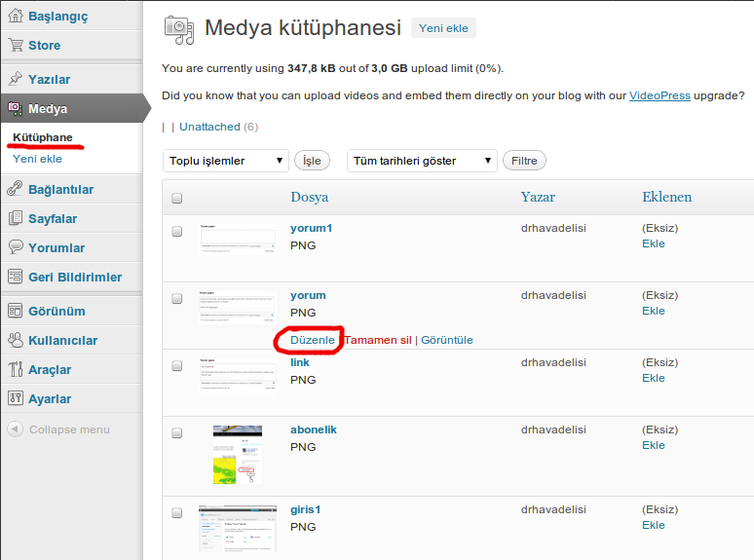
Task: Open the Sayfalar menu item
Action: click(53, 218)
